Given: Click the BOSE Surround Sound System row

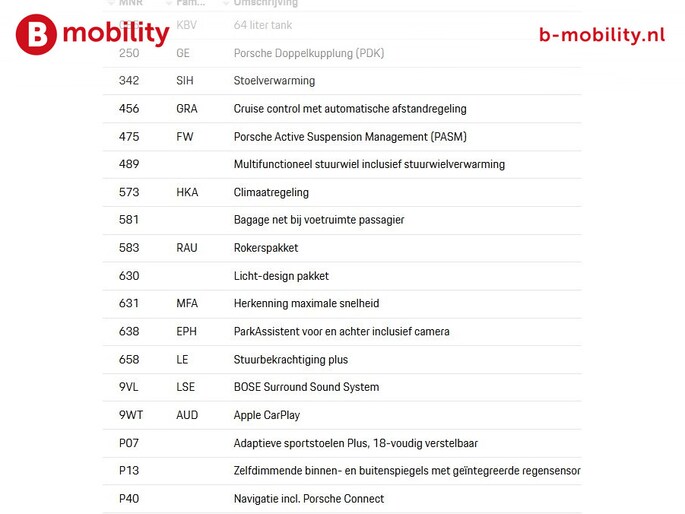Looking at the screenshot, I should pos(306,388).
